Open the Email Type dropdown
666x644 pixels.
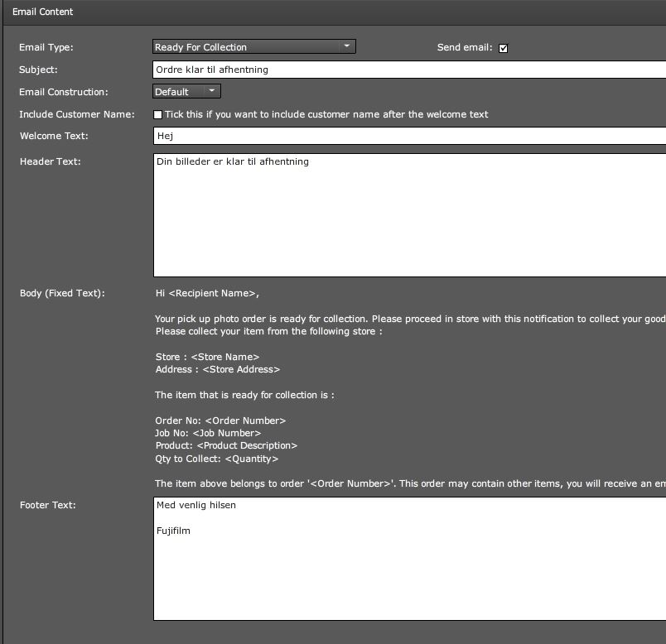point(254,46)
